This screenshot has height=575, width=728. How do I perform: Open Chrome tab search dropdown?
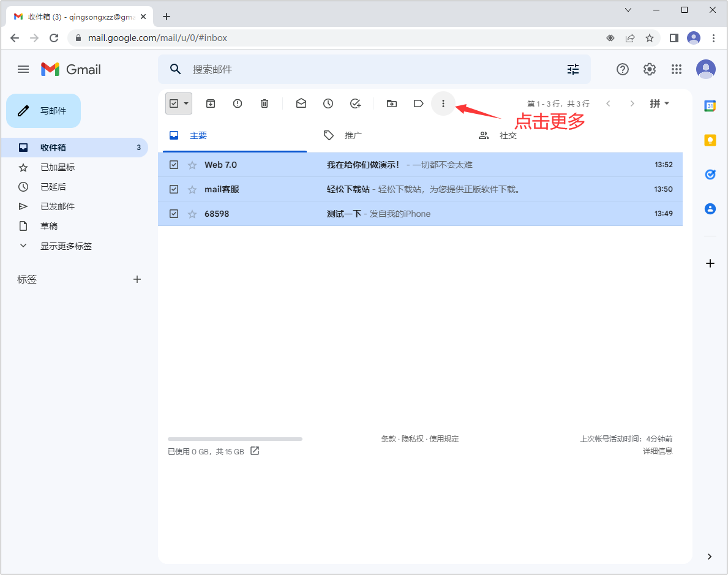628,10
